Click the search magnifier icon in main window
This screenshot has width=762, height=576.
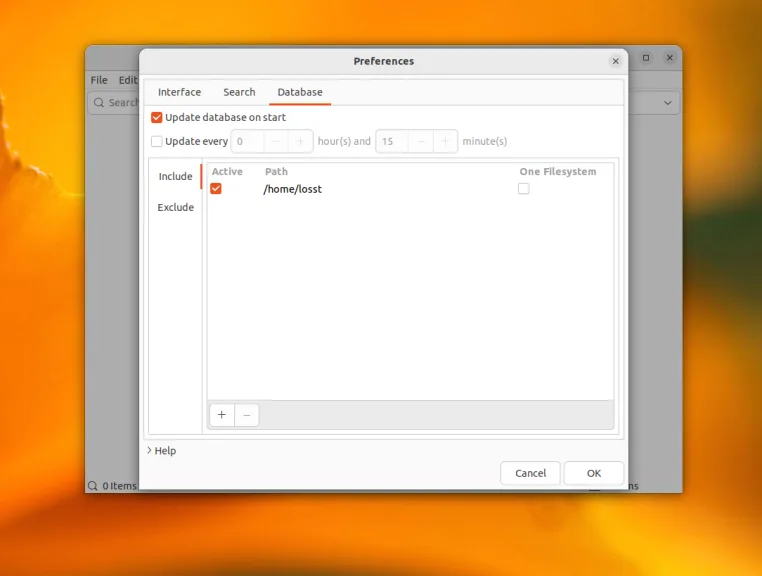(99, 103)
